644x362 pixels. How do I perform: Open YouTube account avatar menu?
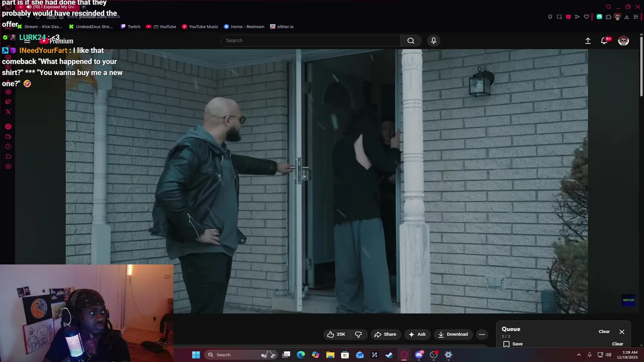click(623, 41)
